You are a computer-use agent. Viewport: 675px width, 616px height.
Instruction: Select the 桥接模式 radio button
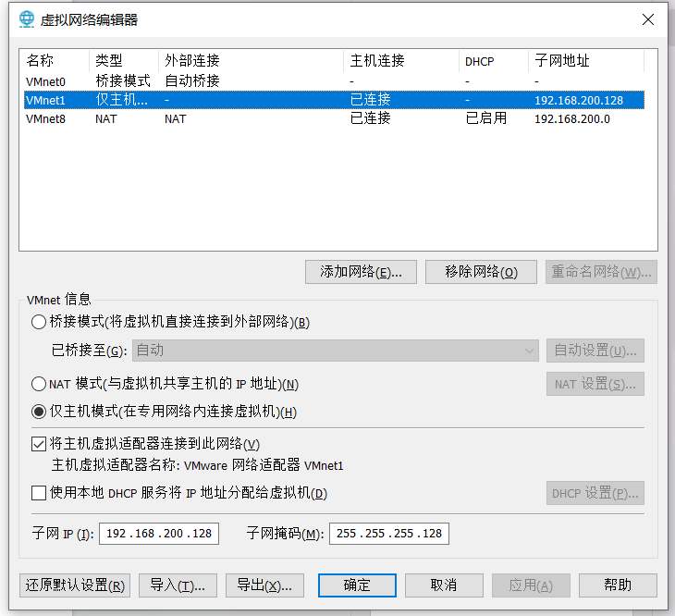[39, 322]
